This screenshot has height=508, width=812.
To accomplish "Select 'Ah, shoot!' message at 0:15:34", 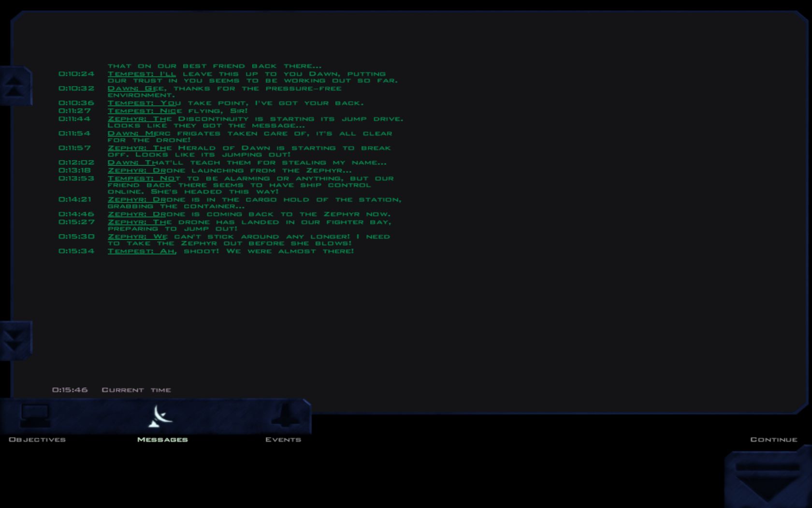I will 206,251.
